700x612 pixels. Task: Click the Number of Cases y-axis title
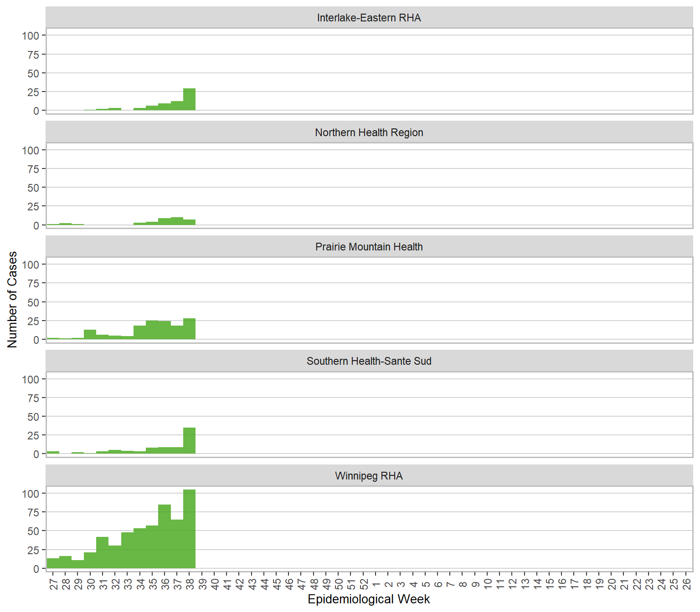pos(12,300)
